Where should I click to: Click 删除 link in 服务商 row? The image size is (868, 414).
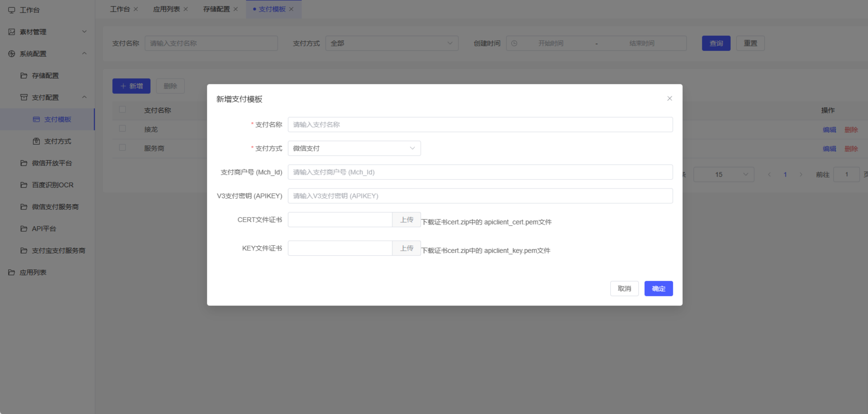tap(851, 149)
